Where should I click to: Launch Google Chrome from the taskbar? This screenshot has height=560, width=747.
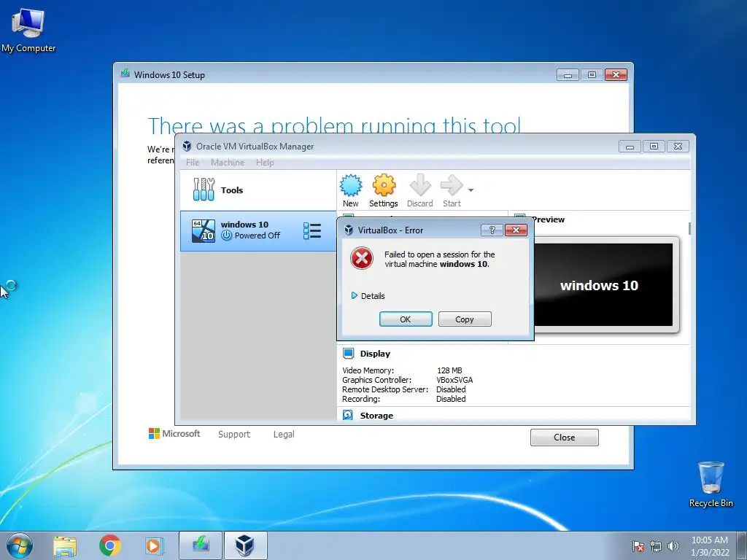pyautogui.click(x=110, y=545)
